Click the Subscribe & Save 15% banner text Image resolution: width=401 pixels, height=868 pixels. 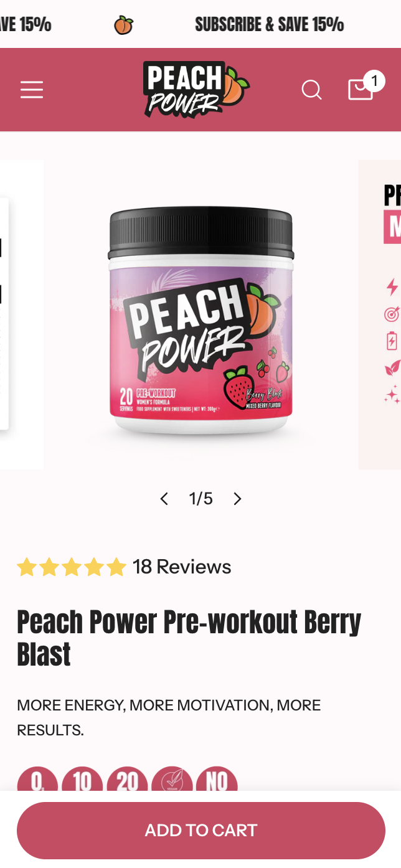click(x=269, y=25)
